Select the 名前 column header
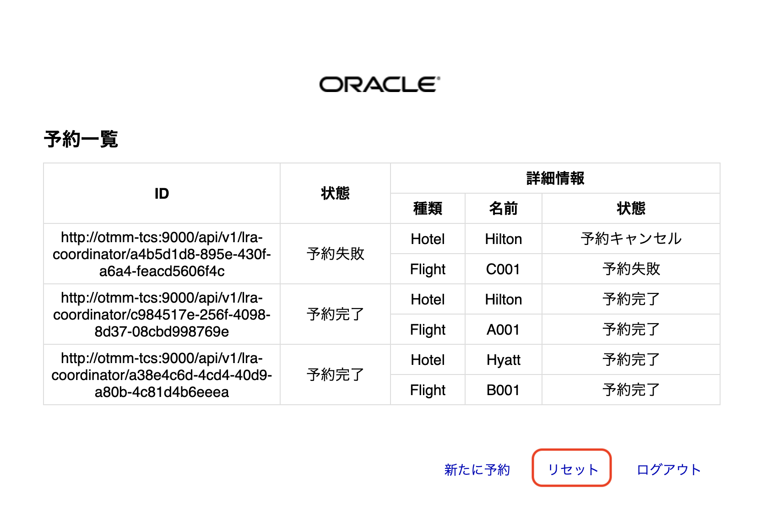This screenshot has height=532, width=759. click(503, 208)
